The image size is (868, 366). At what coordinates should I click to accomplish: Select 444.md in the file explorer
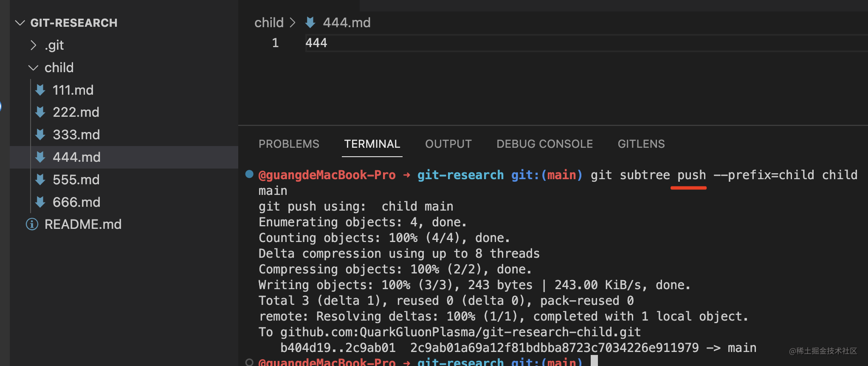click(x=76, y=157)
